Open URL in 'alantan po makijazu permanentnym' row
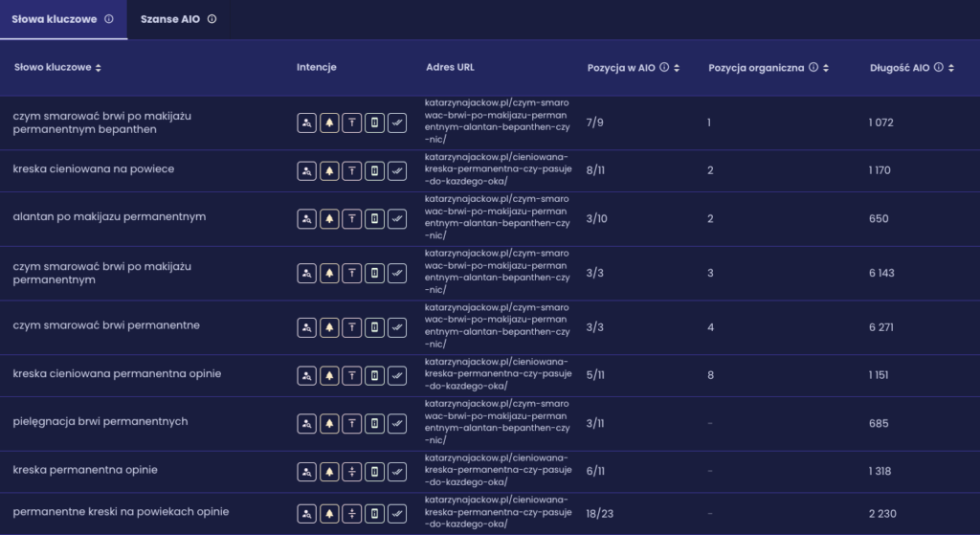The image size is (980, 535). pos(498,217)
